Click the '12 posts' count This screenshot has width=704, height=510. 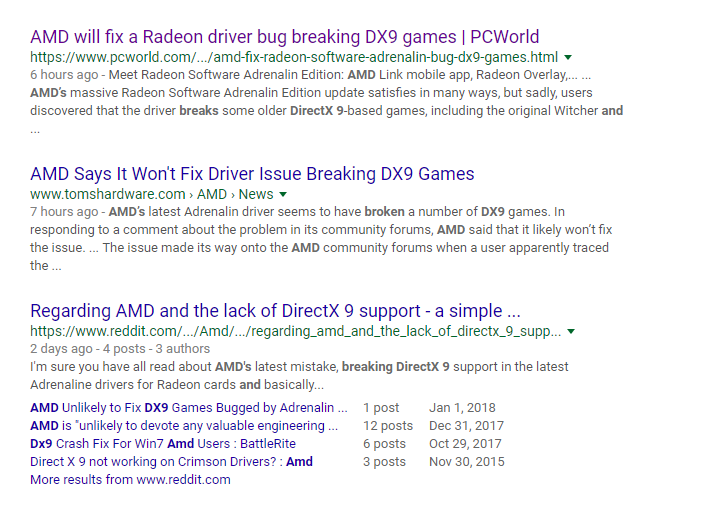click(388, 426)
